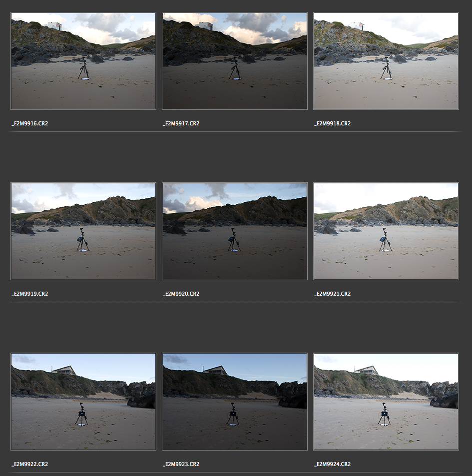Select the _E2M9919.CR2 filename caption
This screenshot has height=476, width=472.
pyautogui.click(x=30, y=294)
